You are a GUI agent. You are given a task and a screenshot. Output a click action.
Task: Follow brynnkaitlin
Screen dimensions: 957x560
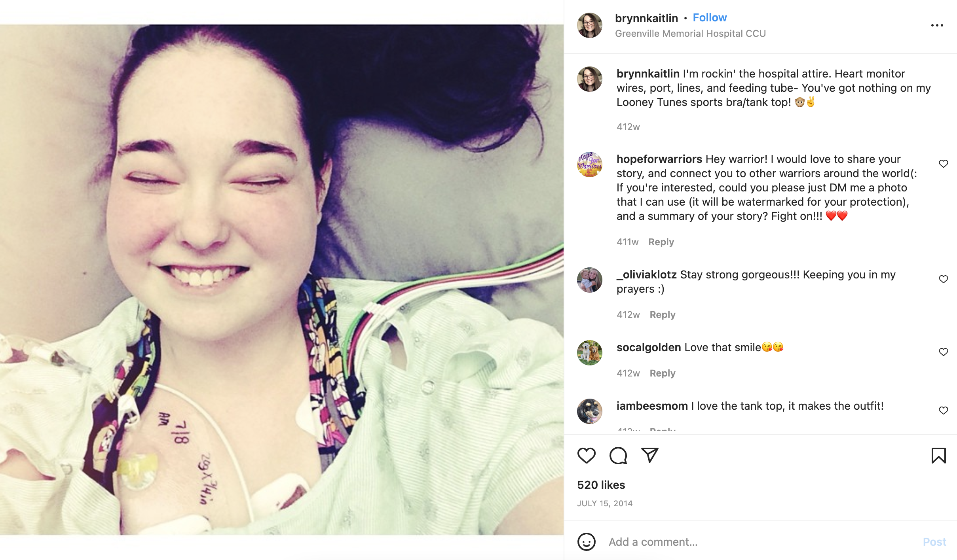coord(710,18)
